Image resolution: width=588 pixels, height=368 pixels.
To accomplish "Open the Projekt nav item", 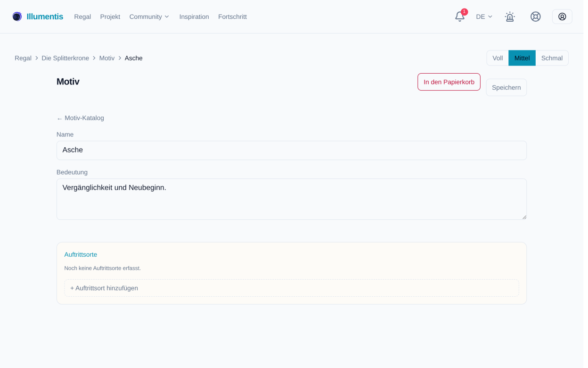I will 110,17.
